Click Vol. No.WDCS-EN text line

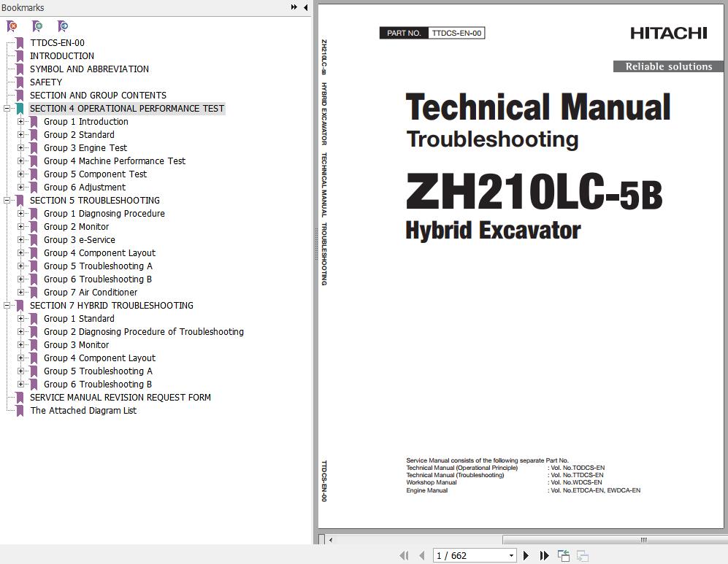tap(575, 482)
